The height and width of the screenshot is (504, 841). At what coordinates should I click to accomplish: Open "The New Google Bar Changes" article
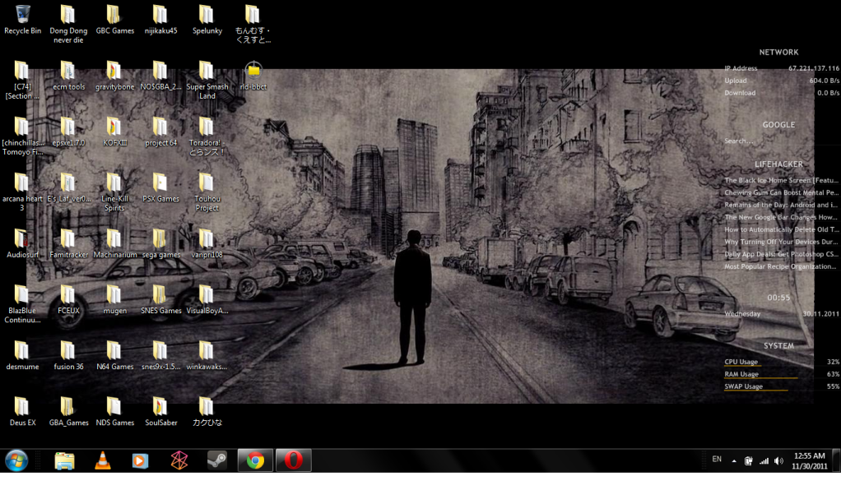coord(781,218)
